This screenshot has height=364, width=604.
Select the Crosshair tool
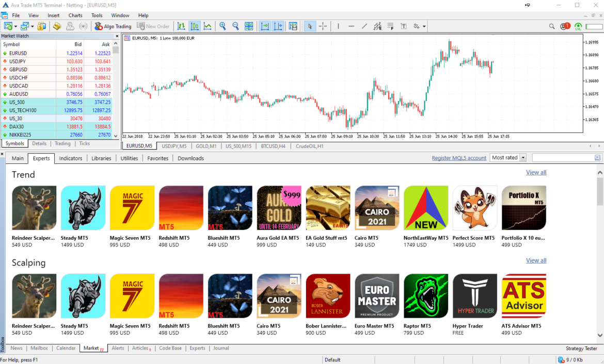[x=323, y=26]
